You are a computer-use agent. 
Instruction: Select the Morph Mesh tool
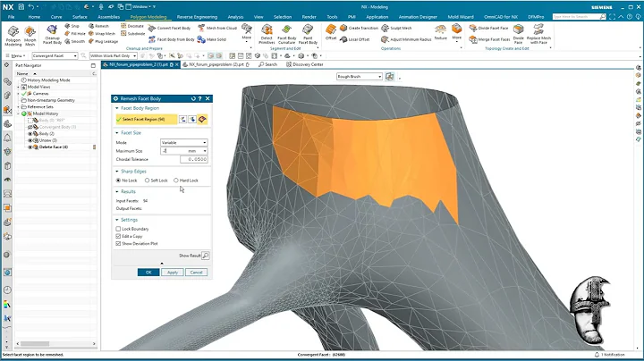(30, 35)
